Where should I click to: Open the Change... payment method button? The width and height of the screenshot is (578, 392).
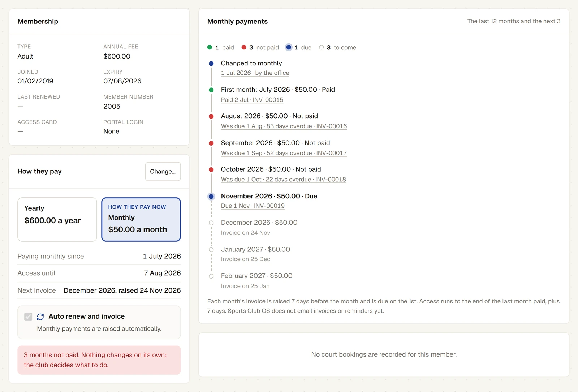point(163,172)
